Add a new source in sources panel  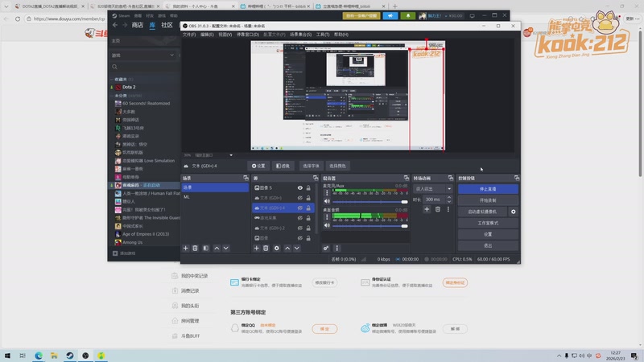coord(256,249)
